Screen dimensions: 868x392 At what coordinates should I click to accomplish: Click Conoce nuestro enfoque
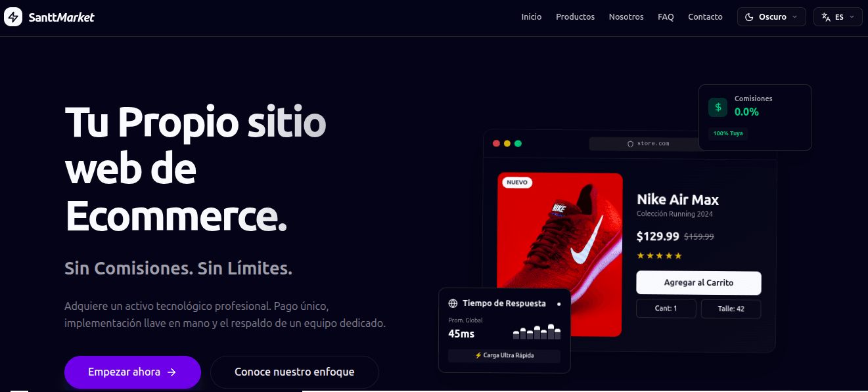[294, 372]
